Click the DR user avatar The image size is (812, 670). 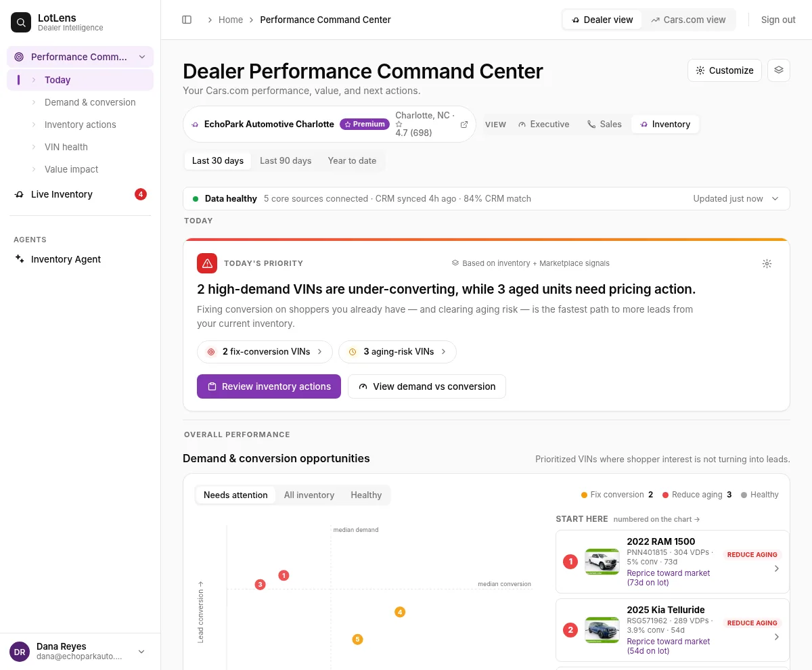tap(20, 652)
